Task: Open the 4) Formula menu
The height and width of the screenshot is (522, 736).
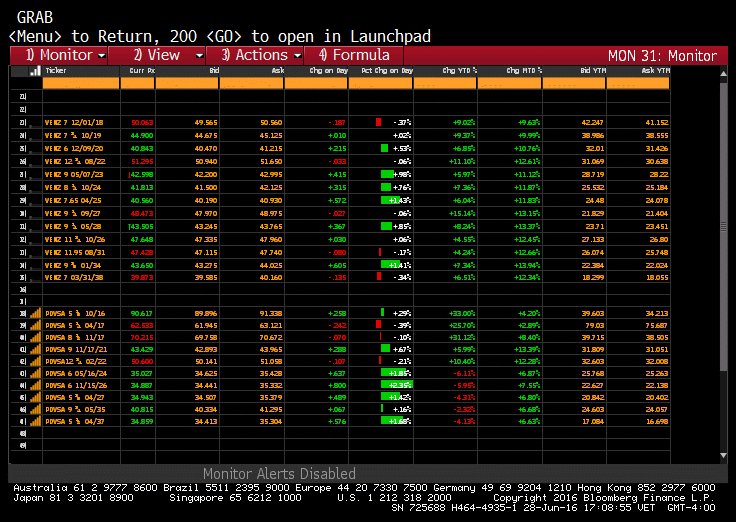Action: coord(354,55)
